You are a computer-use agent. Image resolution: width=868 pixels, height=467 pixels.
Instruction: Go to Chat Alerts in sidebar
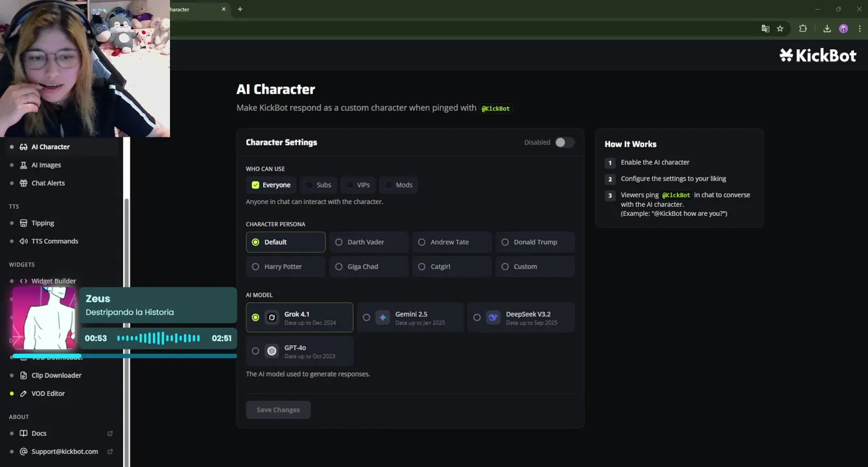tap(48, 183)
